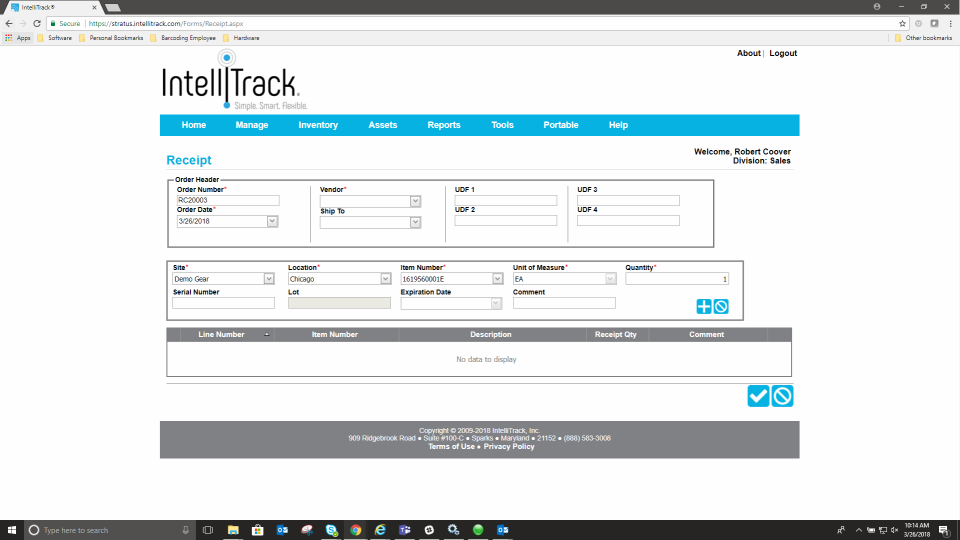Click the Serial Number input field
The width and height of the screenshot is (960, 540).
tap(223, 303)
